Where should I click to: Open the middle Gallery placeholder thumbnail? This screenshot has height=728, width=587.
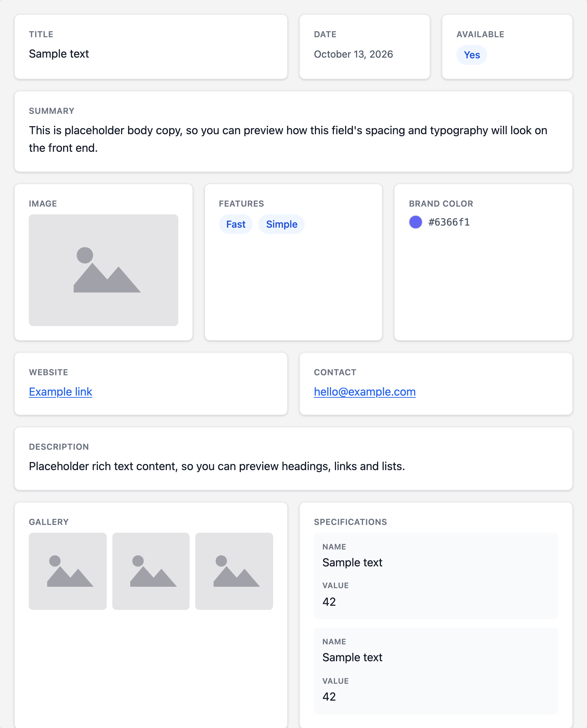(151, 571)
